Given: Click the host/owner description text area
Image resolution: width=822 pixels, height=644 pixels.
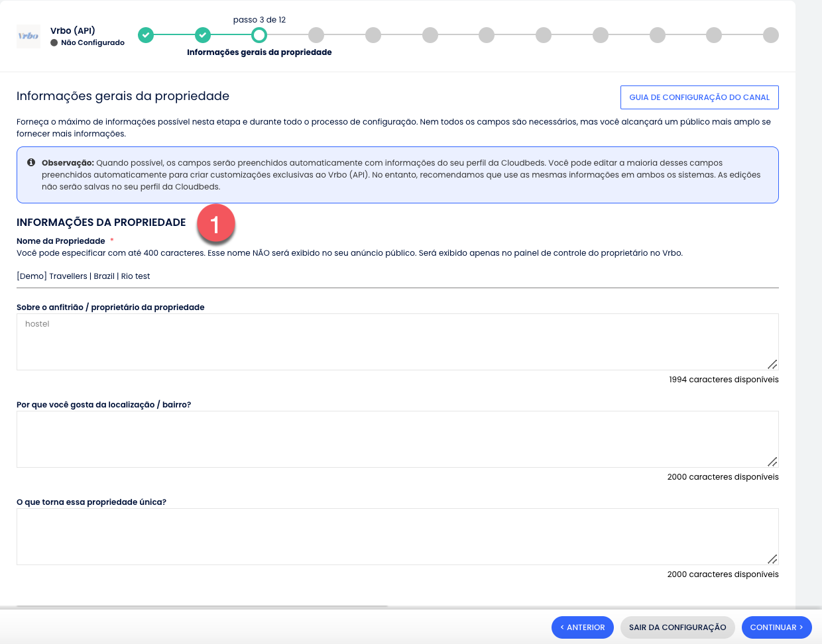Looking at the screenshot, I should coord(397,341).
